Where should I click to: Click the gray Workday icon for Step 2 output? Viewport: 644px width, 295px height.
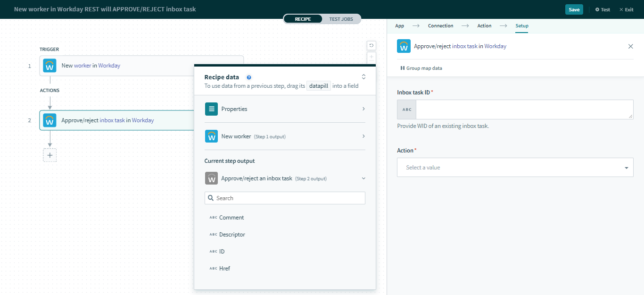211,178
